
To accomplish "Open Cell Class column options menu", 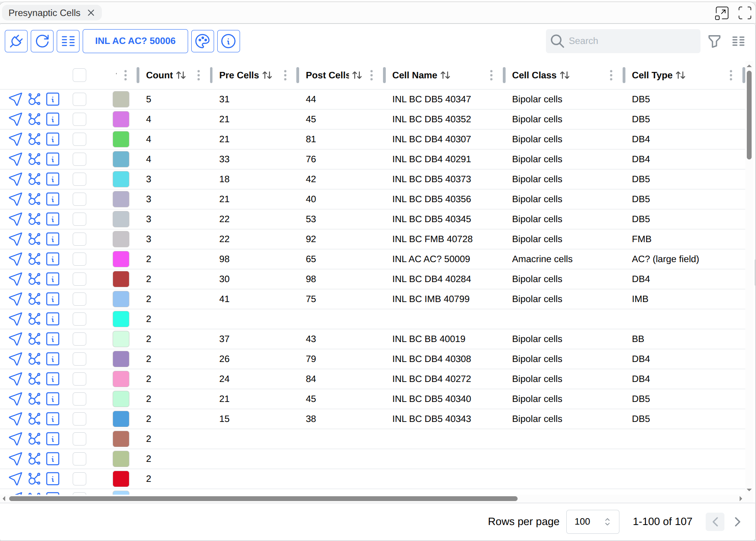I will 611,75.
